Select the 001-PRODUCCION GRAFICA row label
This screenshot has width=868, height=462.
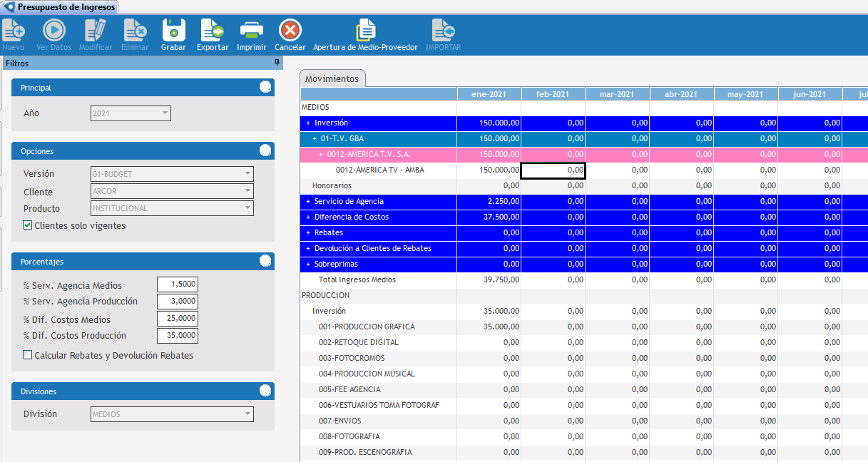click(x=367, y=327)
